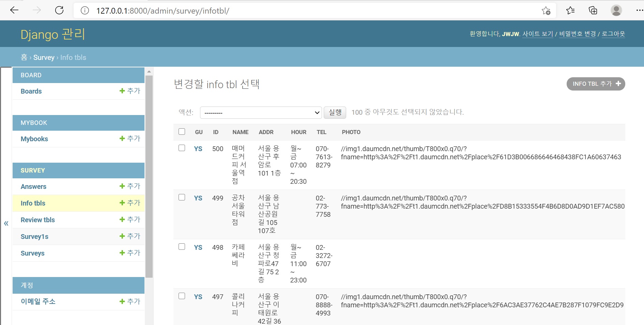Image resolution: width=644 pixels, height=325 pixels.
Task: Add a new Survey via plus 추가
Action: point(130,253)
